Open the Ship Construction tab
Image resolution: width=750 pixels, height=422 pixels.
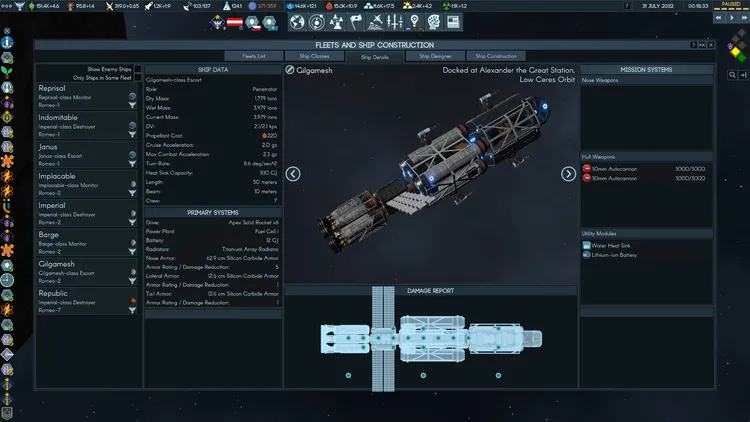496,56
